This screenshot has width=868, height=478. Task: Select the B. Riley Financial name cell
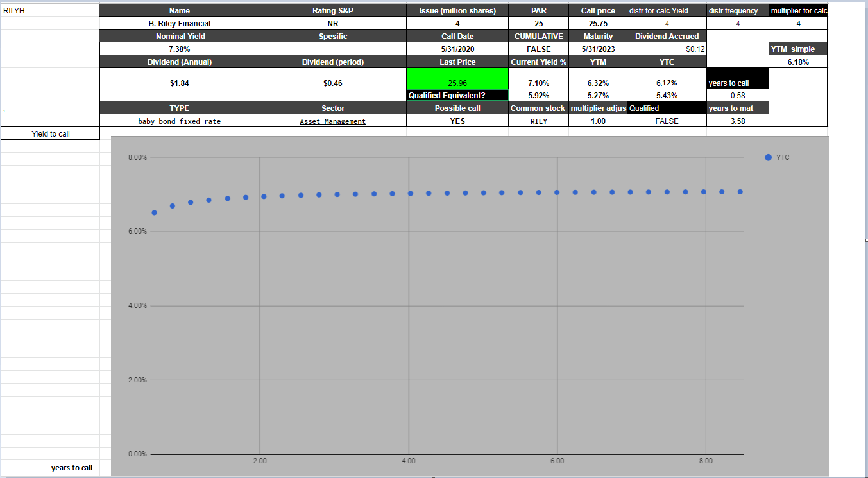point(179,23)
